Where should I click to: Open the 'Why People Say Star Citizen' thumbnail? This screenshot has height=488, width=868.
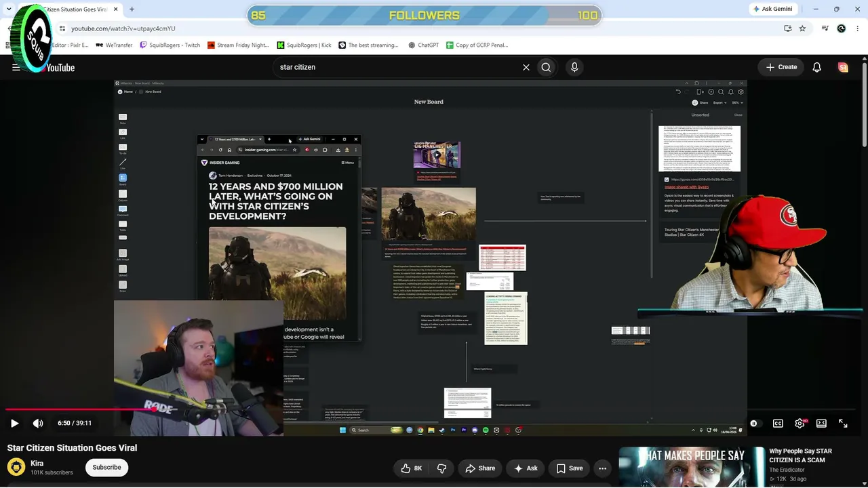click(691, 467)
